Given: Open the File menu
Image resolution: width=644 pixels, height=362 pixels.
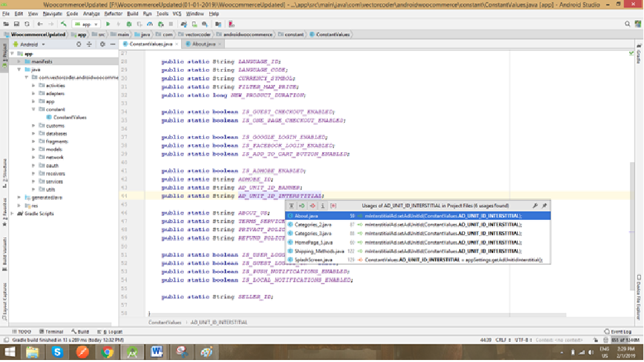Looking at the screenshot, I should pyautogui.click(x=6, y=13).
